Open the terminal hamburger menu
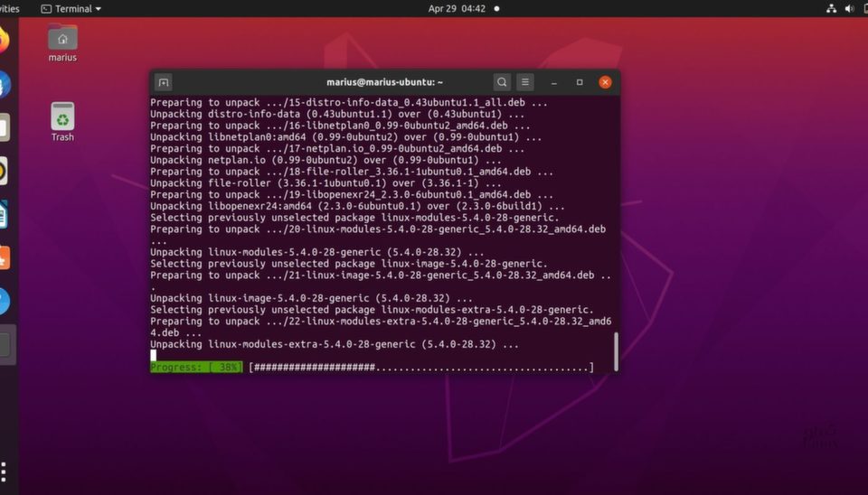The width and height of the screenshot is (868, 495). [524, 82]
